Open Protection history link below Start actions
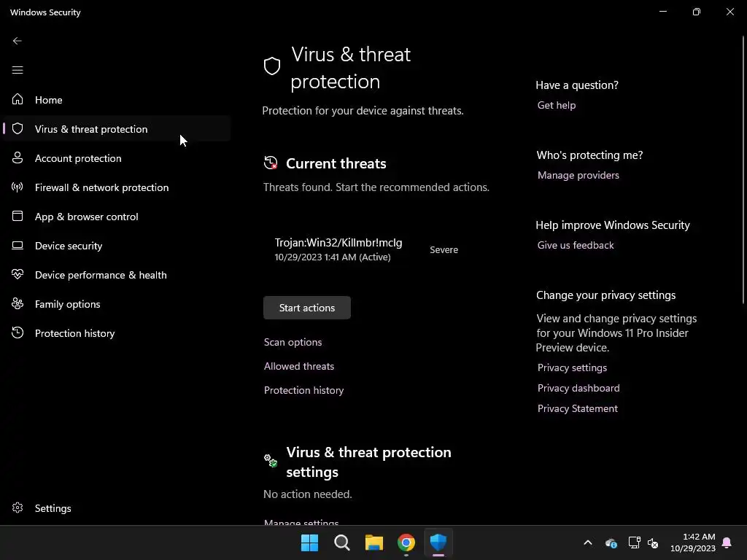This screenshot has height=560, width=747. pyautogui.click(x=304, y=390)
